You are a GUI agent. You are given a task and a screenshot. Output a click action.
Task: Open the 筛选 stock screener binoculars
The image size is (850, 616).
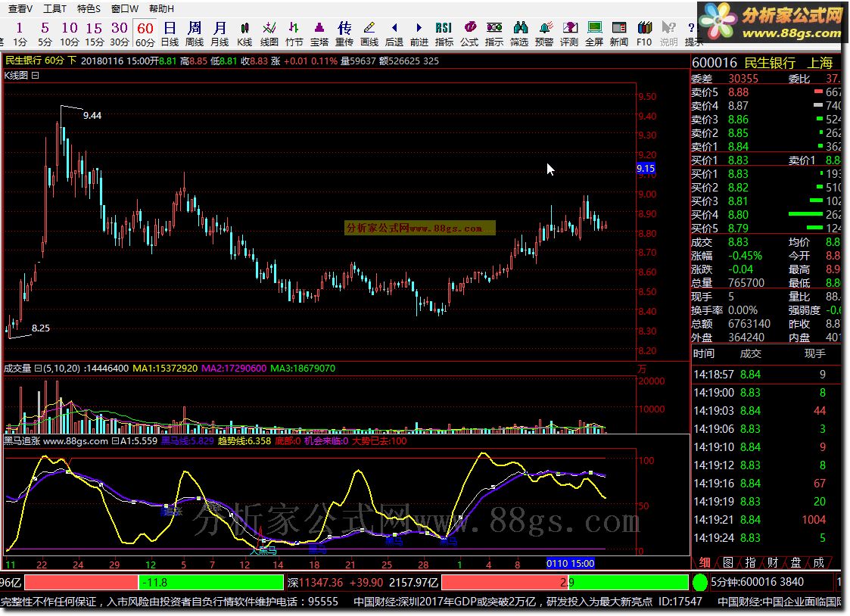click(519, 33)
